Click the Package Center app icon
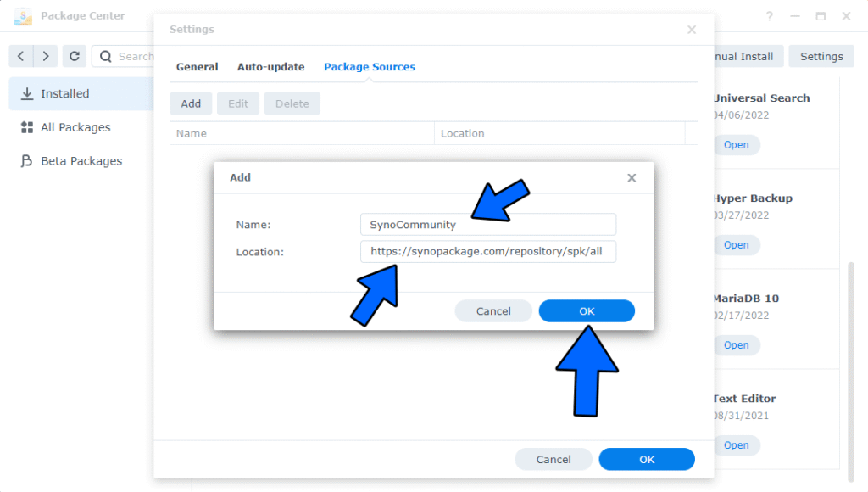868x492 pixels. (x=24, y=15)
